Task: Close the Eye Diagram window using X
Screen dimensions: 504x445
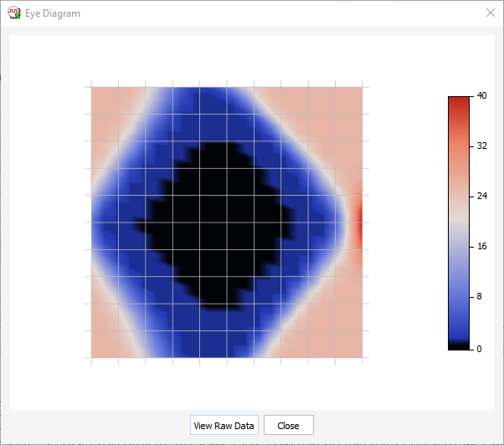Action: click(491, 13)
